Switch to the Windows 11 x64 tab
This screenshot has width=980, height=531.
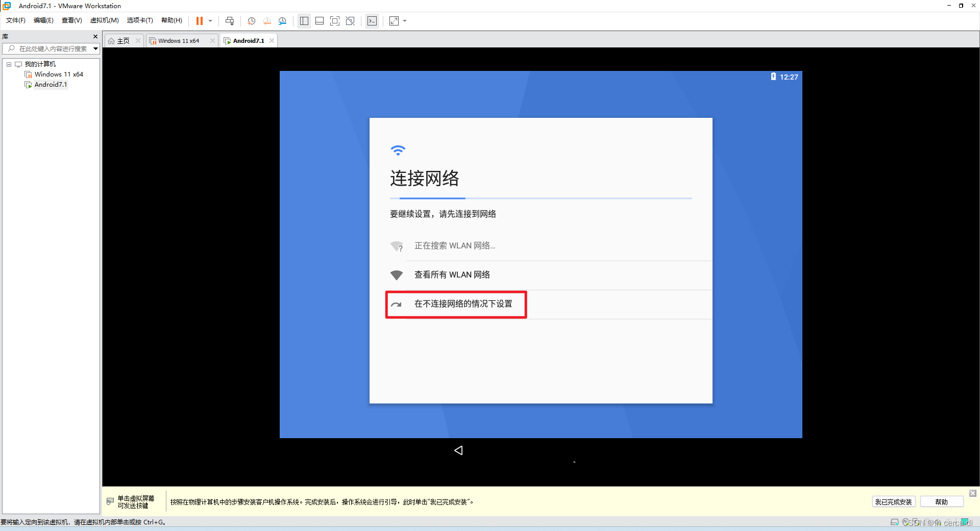[x=179, y=41]
